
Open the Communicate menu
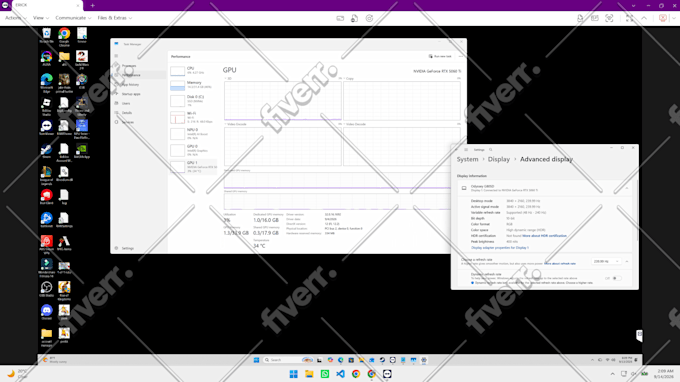pyautogui.click(x=73, y=18)
